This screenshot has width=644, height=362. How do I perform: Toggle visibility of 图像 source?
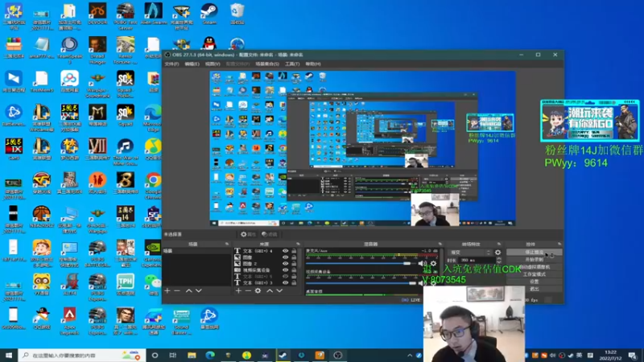pyautogui.click(x=285, y=257)
